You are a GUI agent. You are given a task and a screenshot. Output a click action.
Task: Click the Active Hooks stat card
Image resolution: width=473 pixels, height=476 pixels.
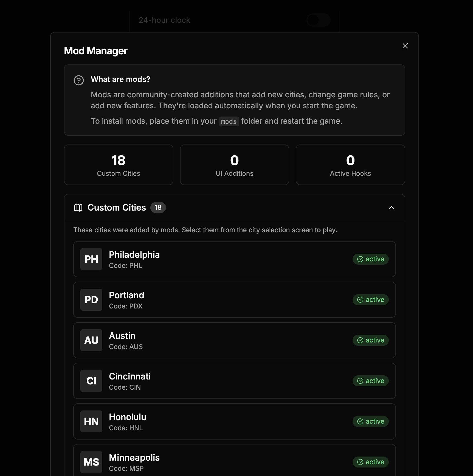pyautogui.click(x=350, y=165)
